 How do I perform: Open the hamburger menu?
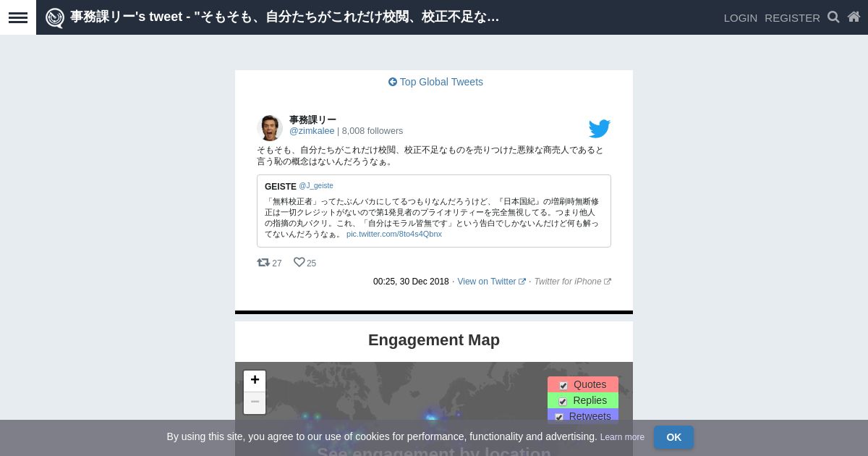[18, 17]
